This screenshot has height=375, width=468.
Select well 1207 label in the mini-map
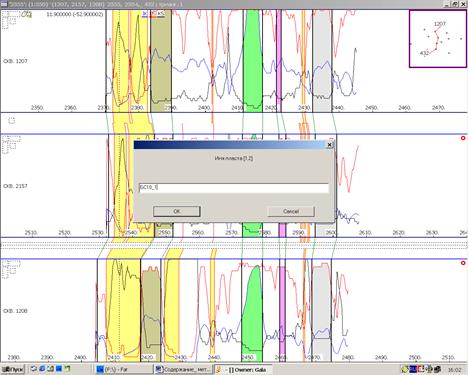pos(440,24)
